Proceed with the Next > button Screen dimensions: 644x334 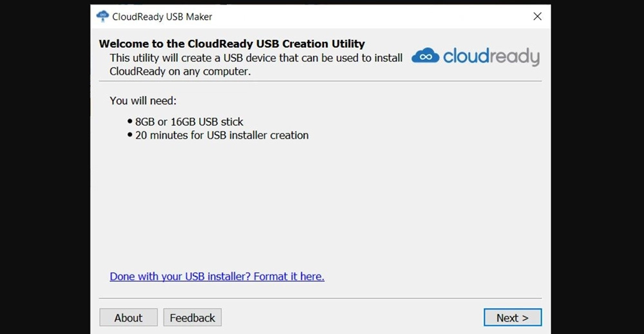click(x=513, y=317)
